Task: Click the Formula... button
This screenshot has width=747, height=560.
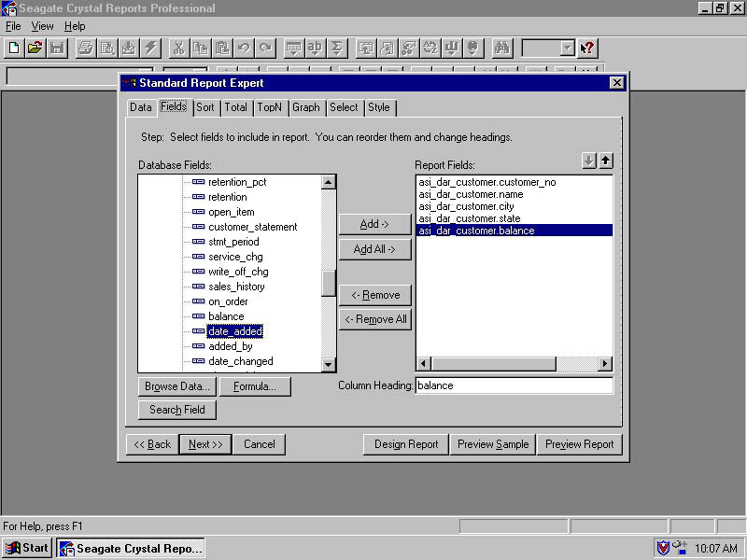Action: pos(255,386)
